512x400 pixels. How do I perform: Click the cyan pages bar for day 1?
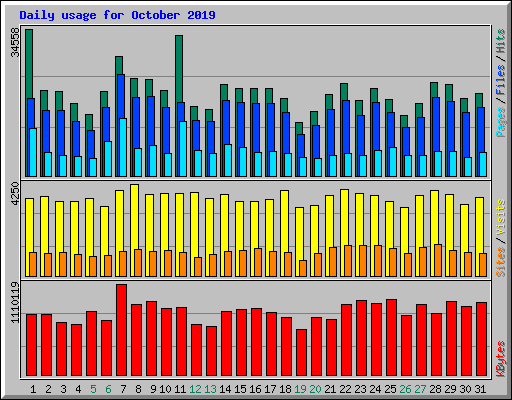point(33,152)
